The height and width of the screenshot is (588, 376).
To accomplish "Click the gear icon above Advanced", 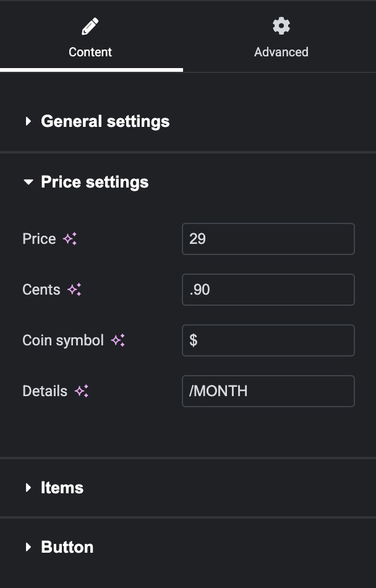I will [281, 26].
